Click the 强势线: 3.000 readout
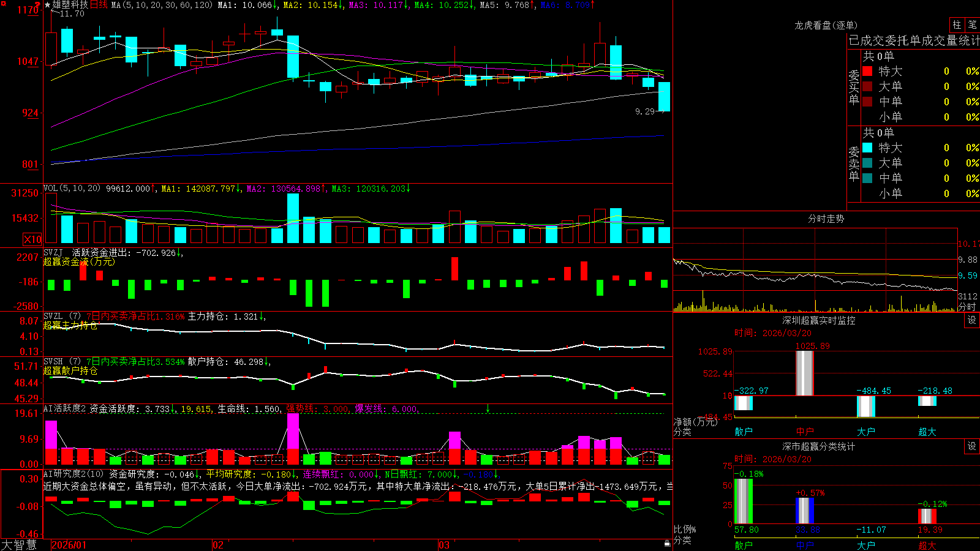Image resolution: width=980 pixels, height=551 pixels. point(318,408)
